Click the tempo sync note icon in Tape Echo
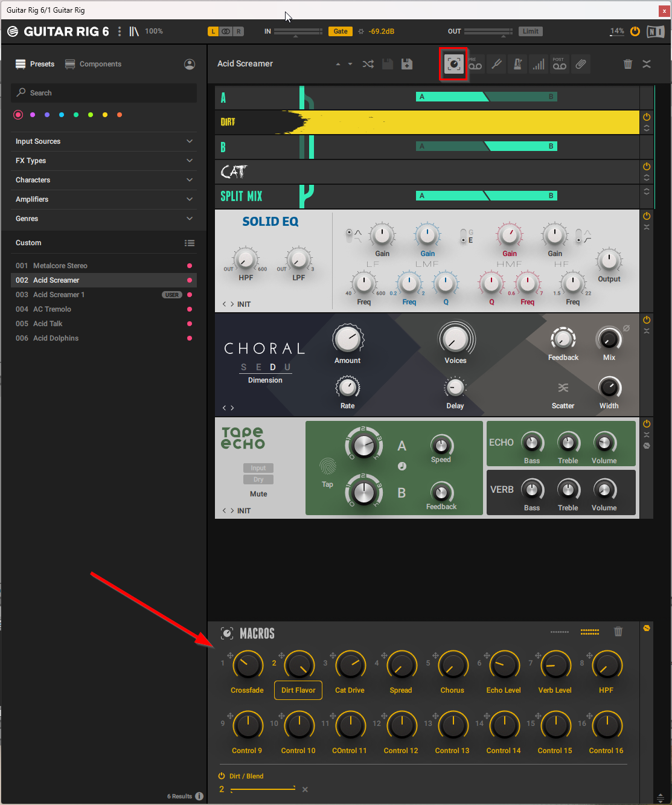 (x=402, y=466)
